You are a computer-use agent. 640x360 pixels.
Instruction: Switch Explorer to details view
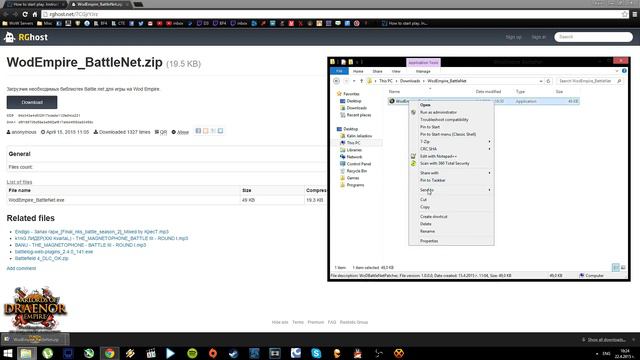[616, 268]
